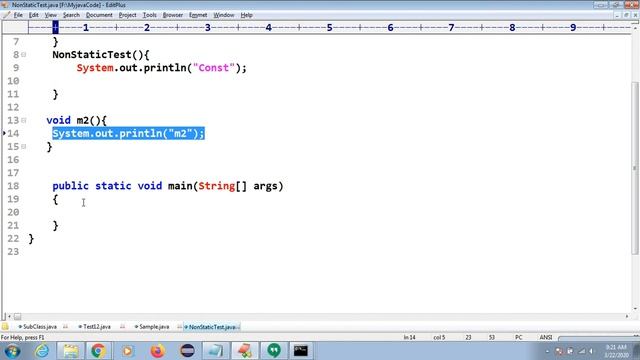Viewport: 640px width, 360px height.
Task: Switch to SubClass.java document tab
Action: coord(38,327)
